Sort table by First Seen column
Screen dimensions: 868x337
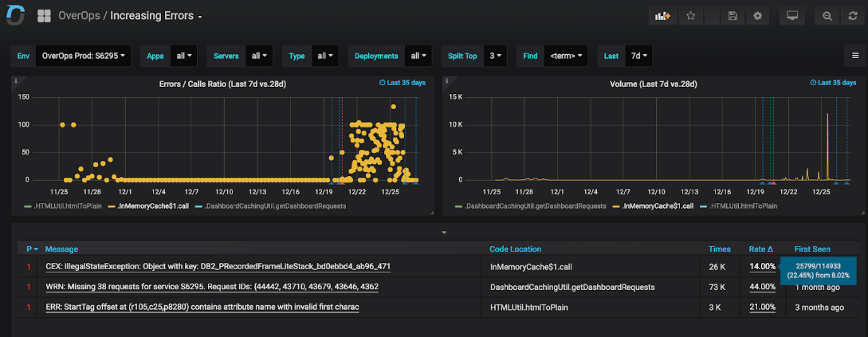812,249
